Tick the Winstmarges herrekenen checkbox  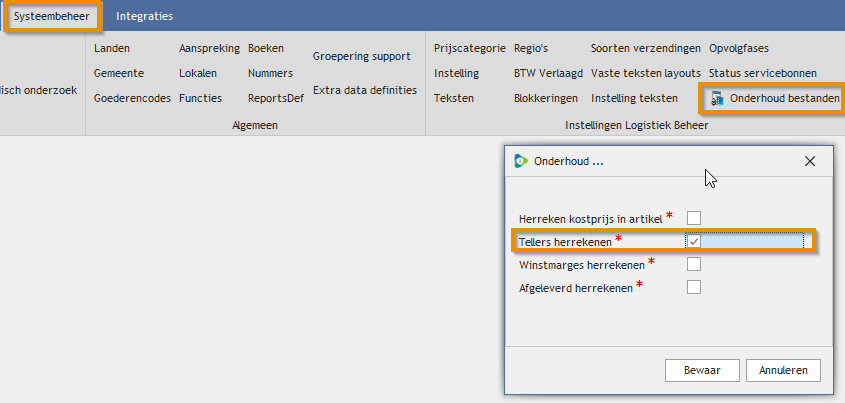point(694,264)
